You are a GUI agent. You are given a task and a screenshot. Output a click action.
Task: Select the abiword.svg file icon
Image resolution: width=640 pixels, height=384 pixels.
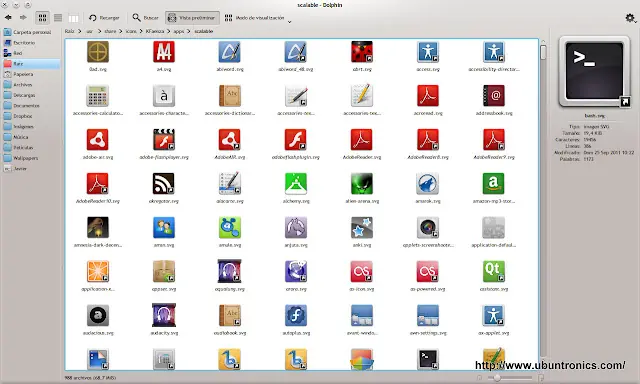(230, 52)
